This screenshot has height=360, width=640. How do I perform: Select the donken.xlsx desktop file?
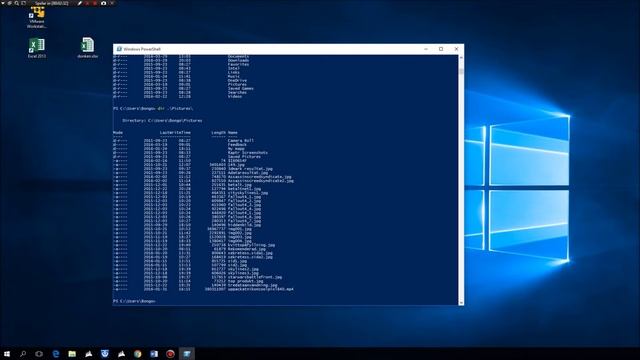coord(87,48)
